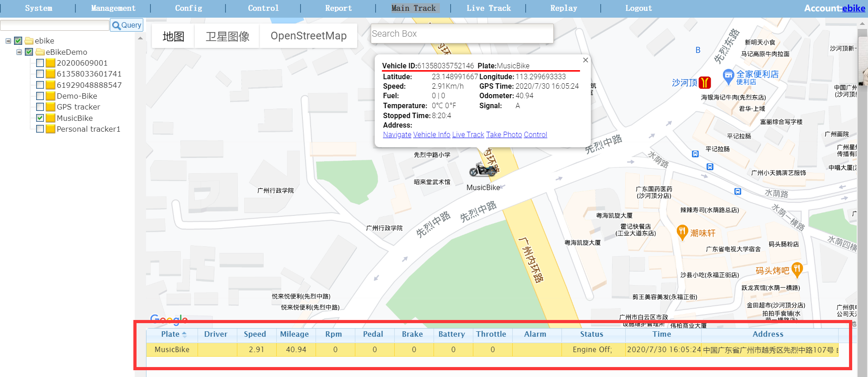Click the 沙河顶 metro station icon
Viewport: 868px width, 377px height.
[704, 82]
